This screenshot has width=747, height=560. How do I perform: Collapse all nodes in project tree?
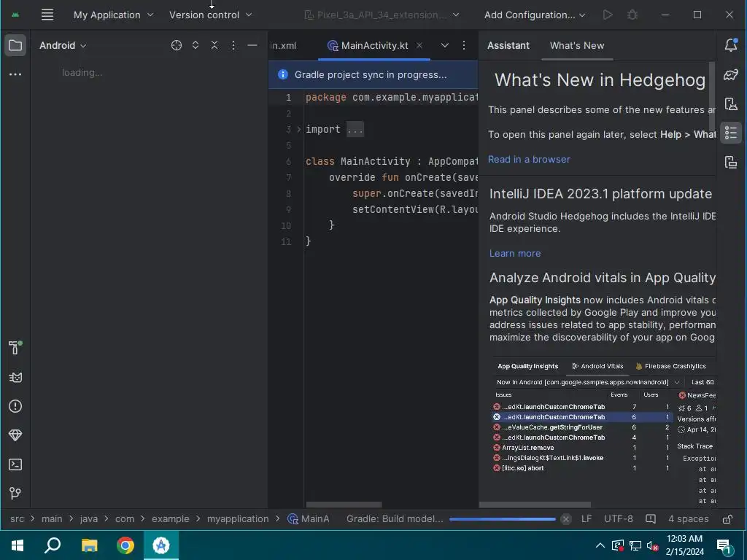click(214, 45)
